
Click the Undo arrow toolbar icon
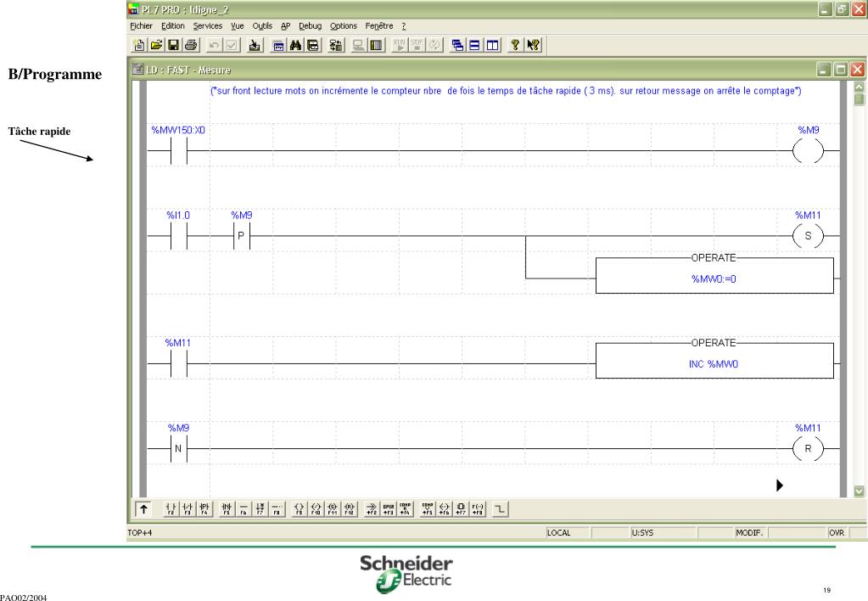214,46
